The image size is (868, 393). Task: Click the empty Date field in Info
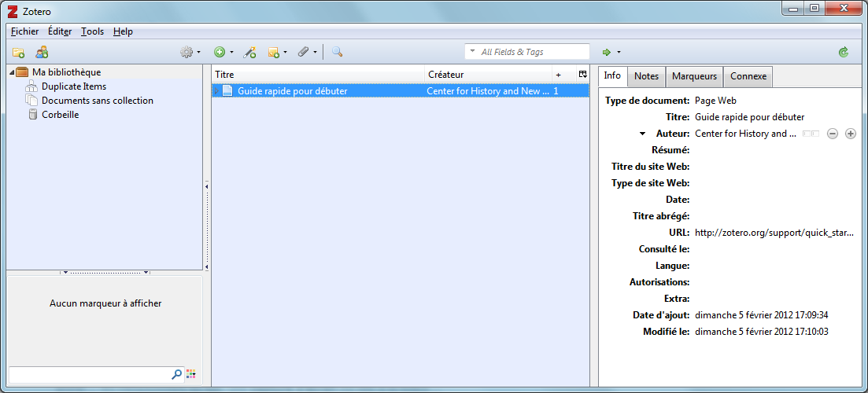coord(775,199)
